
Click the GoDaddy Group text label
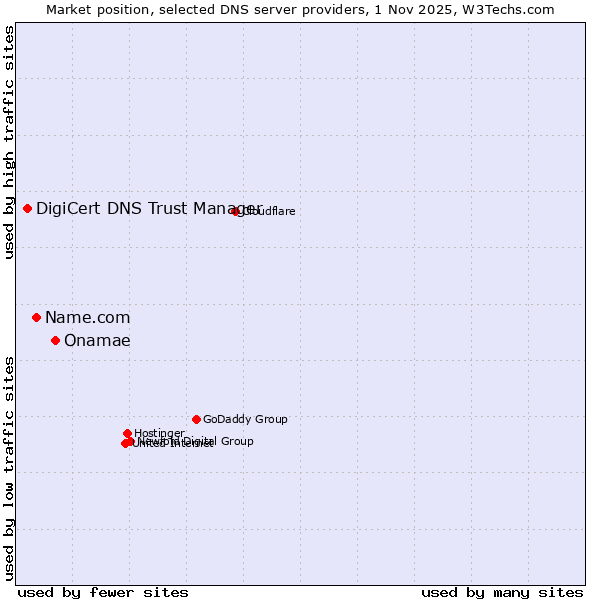(245, 419)
